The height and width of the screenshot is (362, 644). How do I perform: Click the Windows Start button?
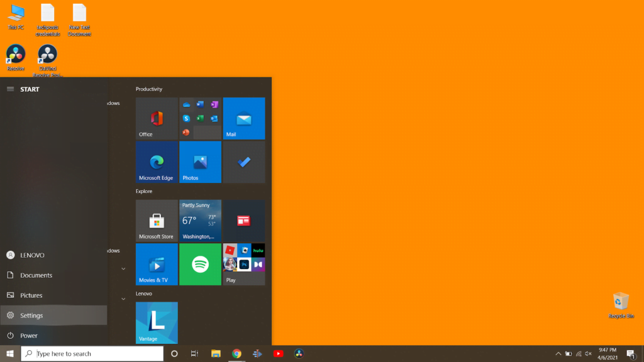[10, 353]
